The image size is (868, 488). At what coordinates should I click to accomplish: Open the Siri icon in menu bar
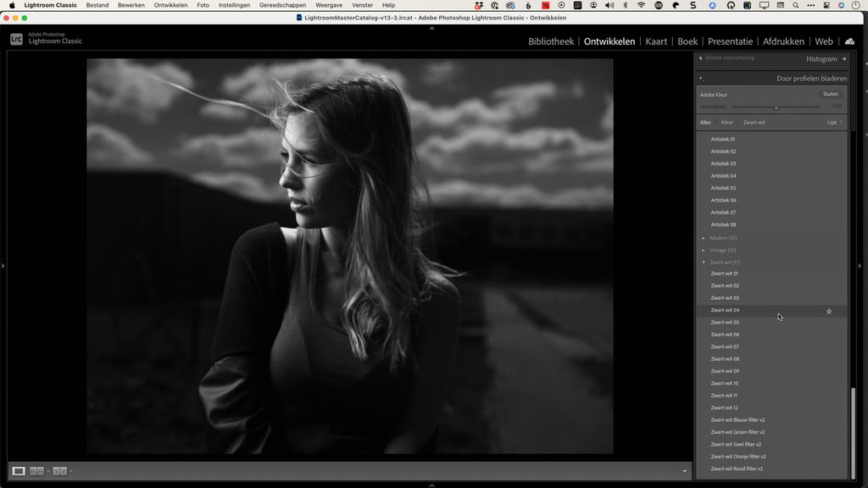tap(841, 5)
